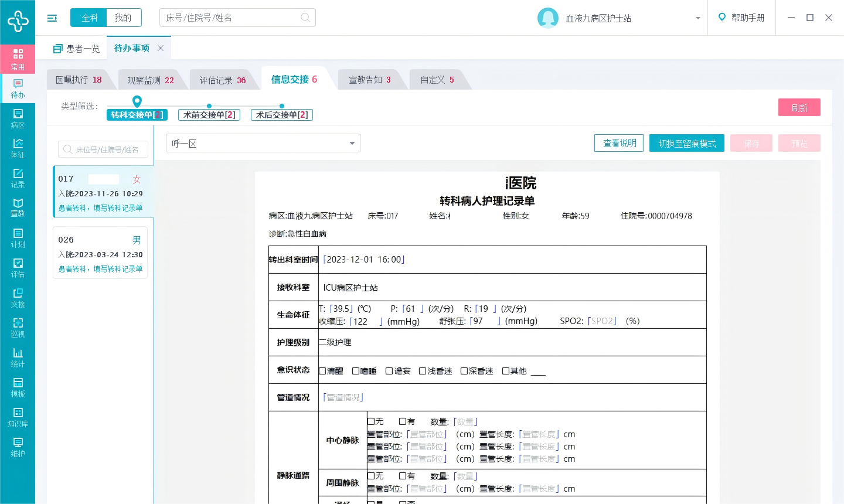844x504 pixels.
Task: Open the 病区 ward icon in sidebar
Action: pyautogui.click(x=18, y=118)
